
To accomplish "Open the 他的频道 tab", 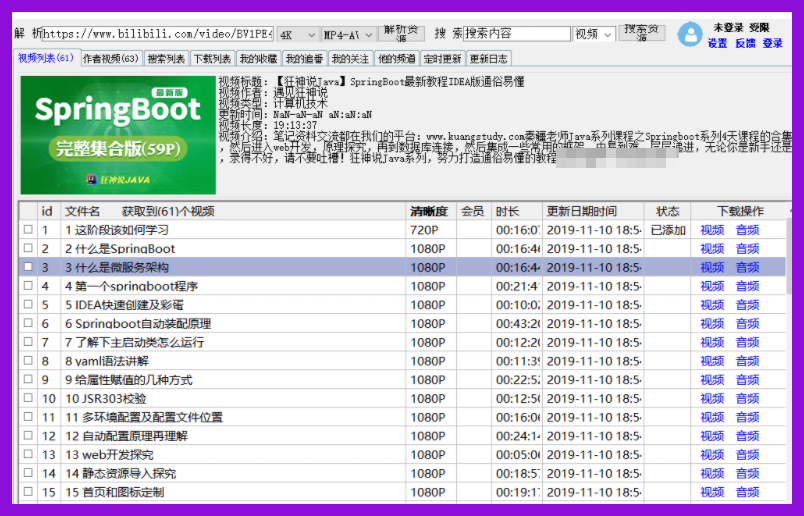I will coord(396,58).
